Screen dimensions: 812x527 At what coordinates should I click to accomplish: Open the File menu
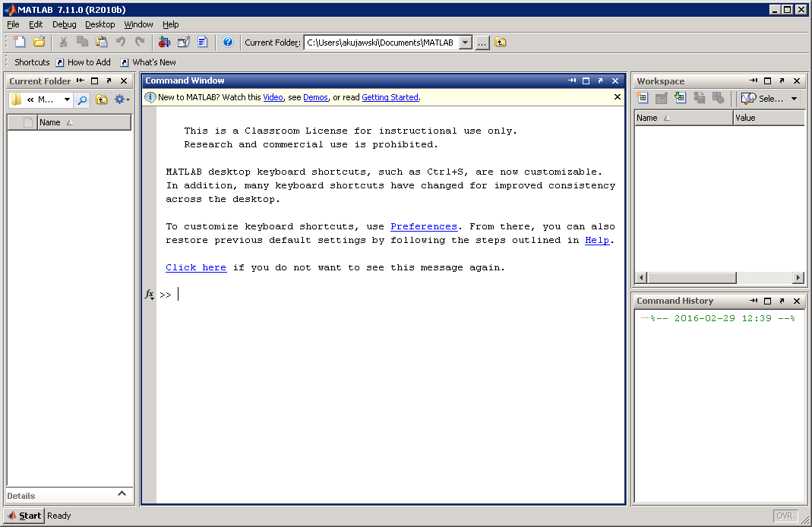click(13, 24)
